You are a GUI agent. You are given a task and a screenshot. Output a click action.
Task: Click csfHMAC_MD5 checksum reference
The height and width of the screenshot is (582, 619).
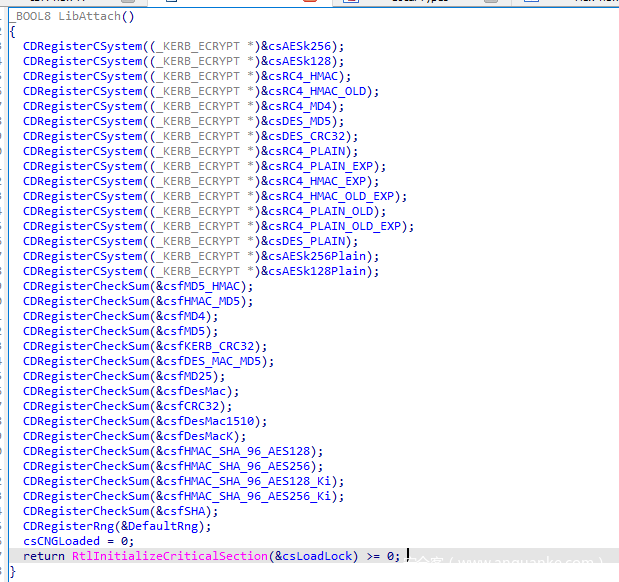click(202, 301)
